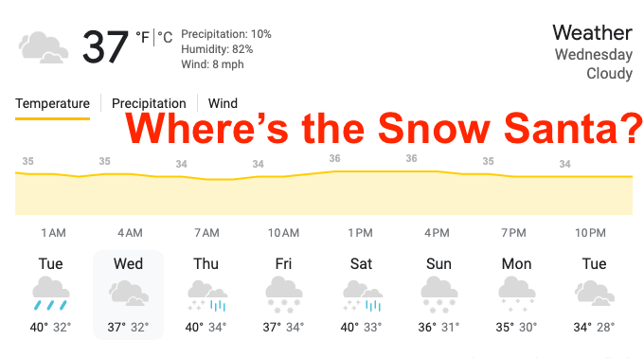The height and width of the screenshot is (358, 644).
Task: Select Friday's snow cloud icon
Action: [284, 295]
